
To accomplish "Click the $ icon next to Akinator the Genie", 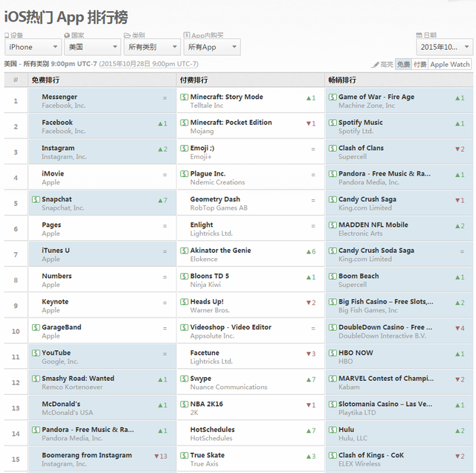I will click(184, 251).
